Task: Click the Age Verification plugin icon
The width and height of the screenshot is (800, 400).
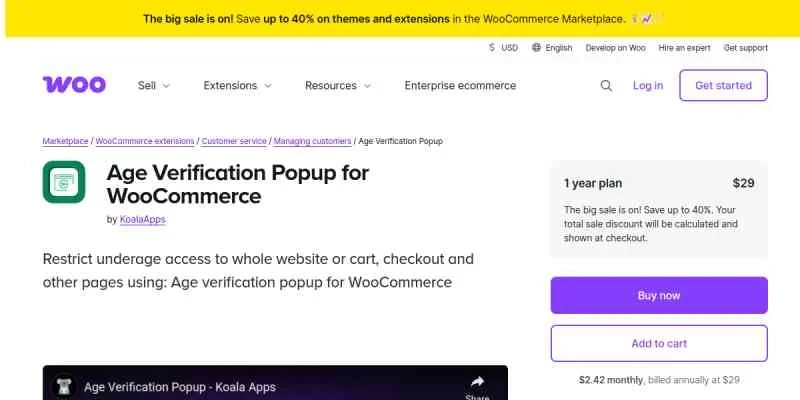Action: point(64,182)
